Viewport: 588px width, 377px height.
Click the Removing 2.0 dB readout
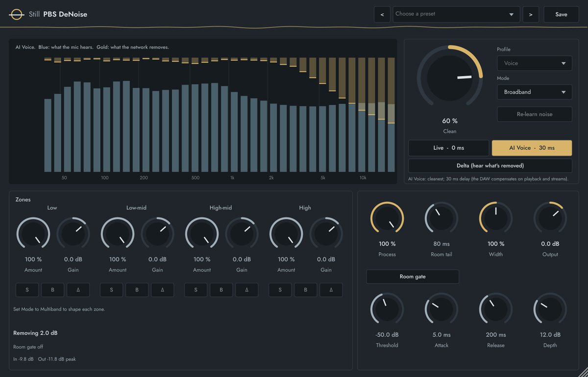[35, 333]
